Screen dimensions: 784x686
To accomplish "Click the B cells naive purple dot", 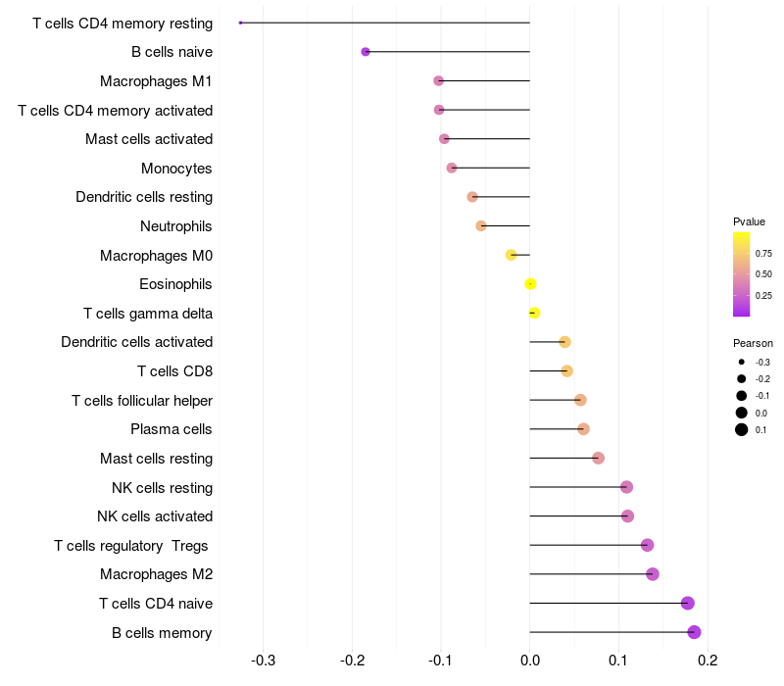I will click(366, 52).
